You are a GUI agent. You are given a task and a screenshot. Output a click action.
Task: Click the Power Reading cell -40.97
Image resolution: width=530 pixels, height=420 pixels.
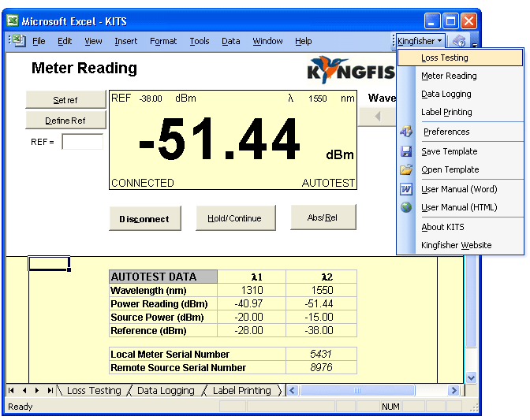coord(252,303)
